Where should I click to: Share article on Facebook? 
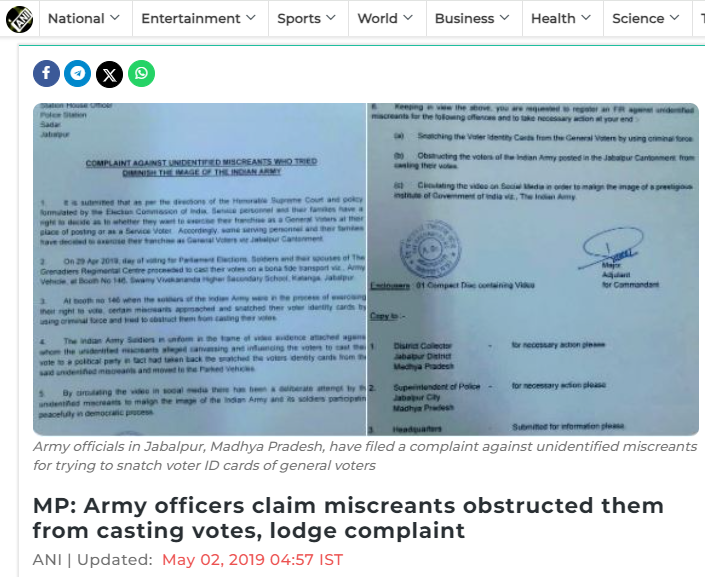pos(46,73)
